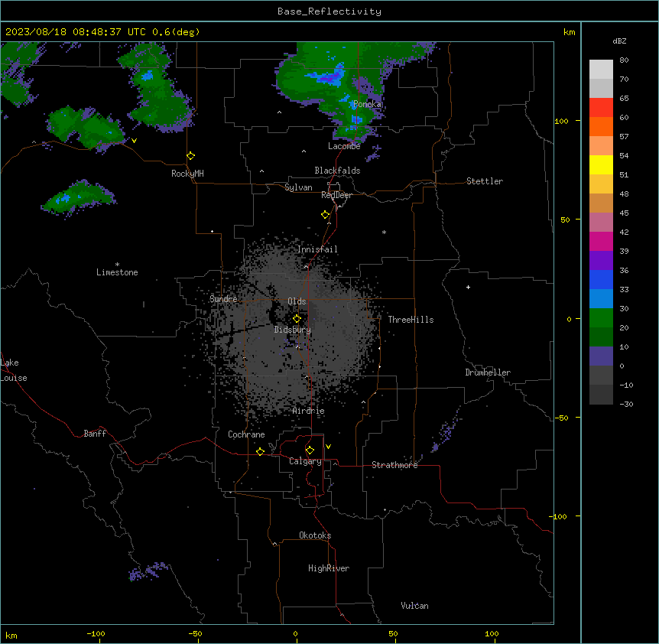Screen dimensions: 659x644
Task: Click the Calgary city label
Action: (x=305, y=461)
